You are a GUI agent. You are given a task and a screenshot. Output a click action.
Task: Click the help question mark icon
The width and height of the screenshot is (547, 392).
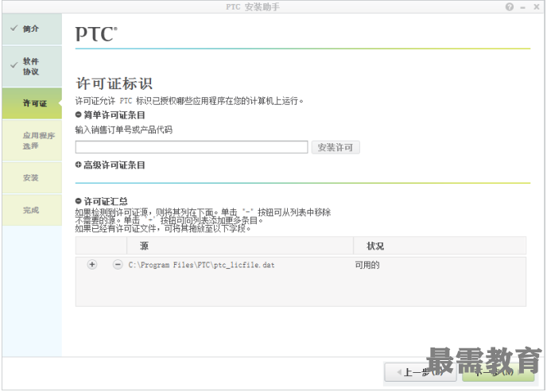click(x=510, y=6)
